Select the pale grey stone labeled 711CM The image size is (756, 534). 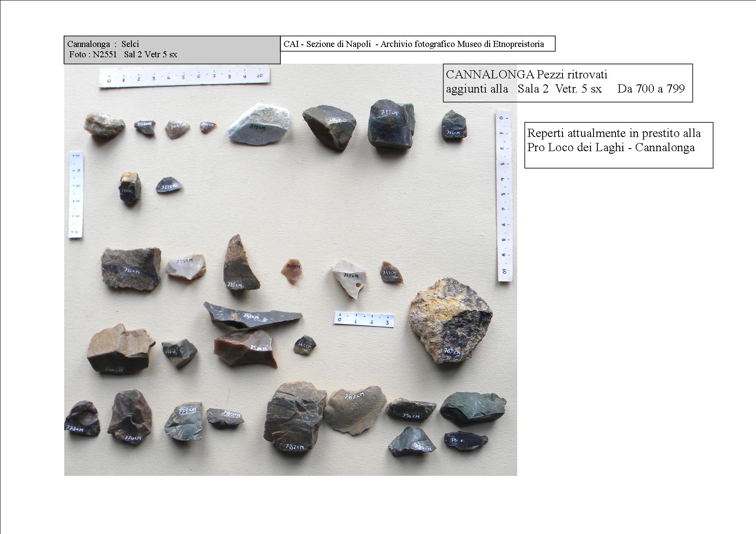[x=259, y=124]
